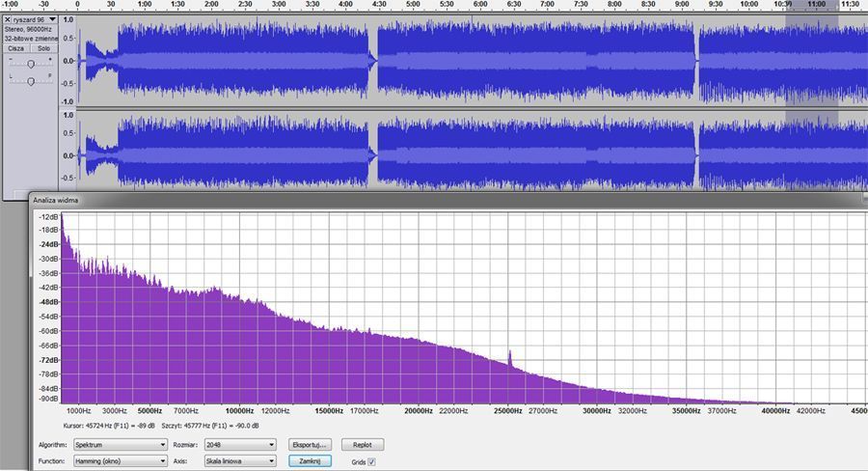The height and width of the screenshot is (471, 868).
Task: Click the -72dB level axis label
Action: coord(48,360)
